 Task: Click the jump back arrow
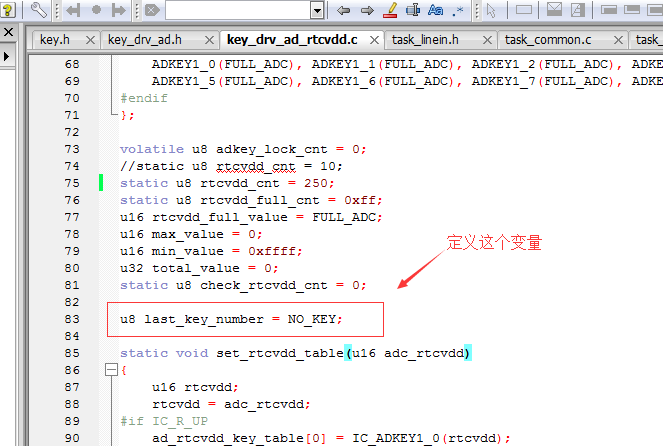tap(343, 10)
